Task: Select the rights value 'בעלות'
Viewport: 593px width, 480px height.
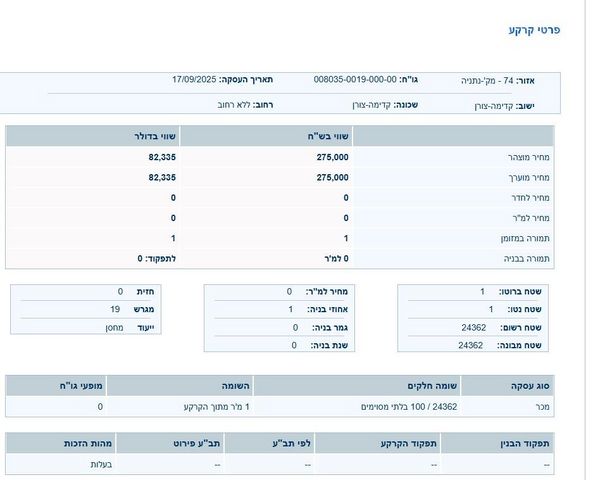Action: click(x=101, y=464)
